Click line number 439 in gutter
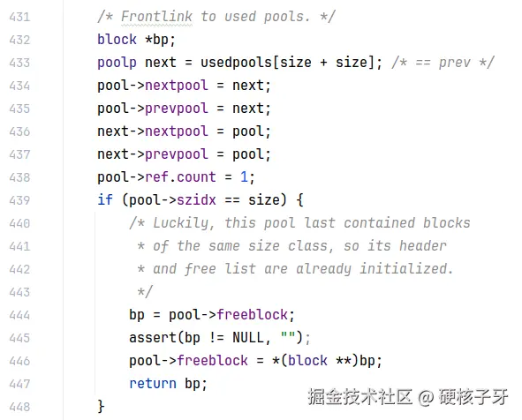522x420 pixels. [19, 200]
